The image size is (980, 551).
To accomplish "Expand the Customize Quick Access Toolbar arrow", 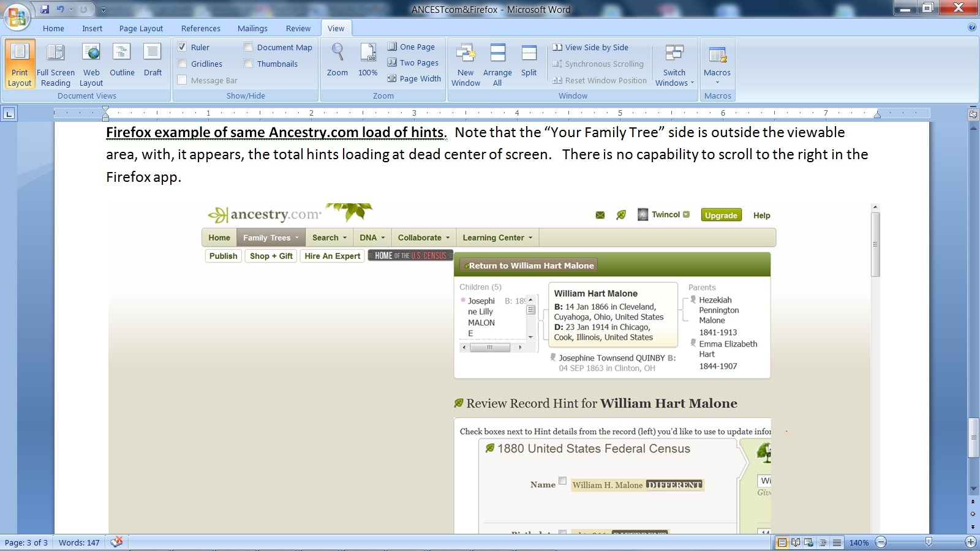I will [104, 10].
